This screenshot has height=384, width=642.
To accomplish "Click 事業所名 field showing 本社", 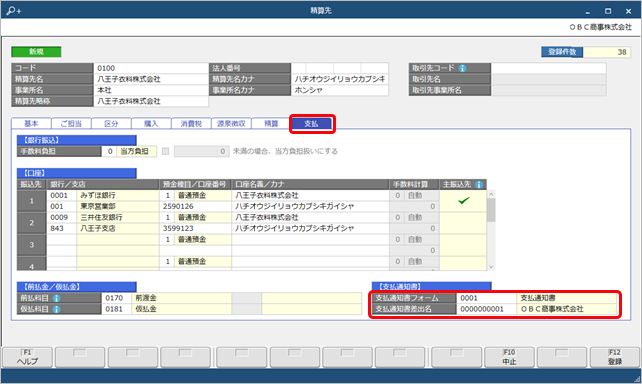I will click(x=151, y=90).
